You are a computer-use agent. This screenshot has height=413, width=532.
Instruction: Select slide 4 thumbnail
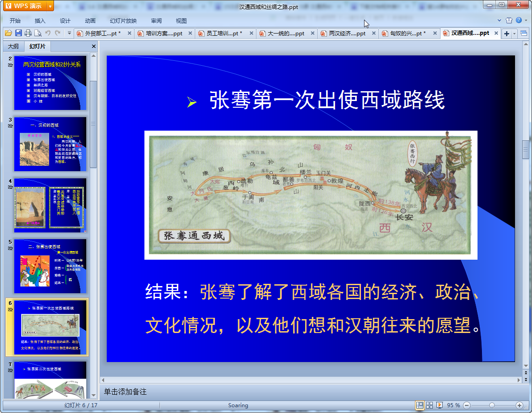50,205
